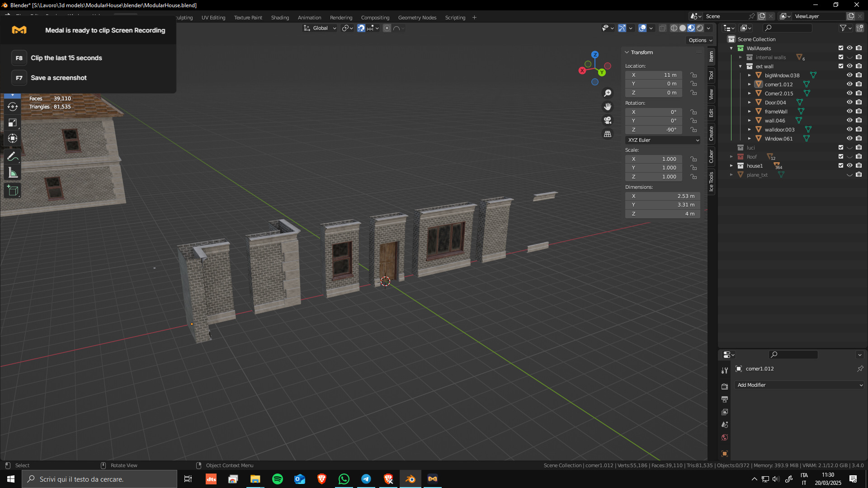868x488 pixels.
Task: Open the Add Modifier dropdown
Action: pyautogui.click(x=799, y=385)
